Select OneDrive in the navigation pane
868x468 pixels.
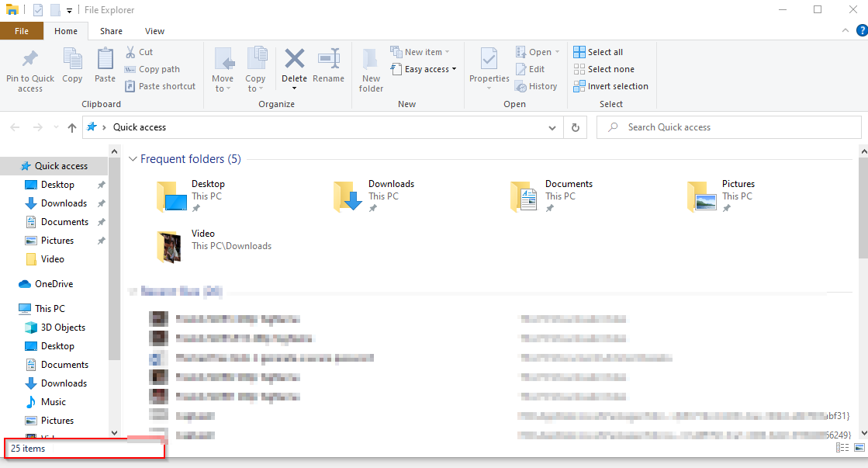coord(54,284)
